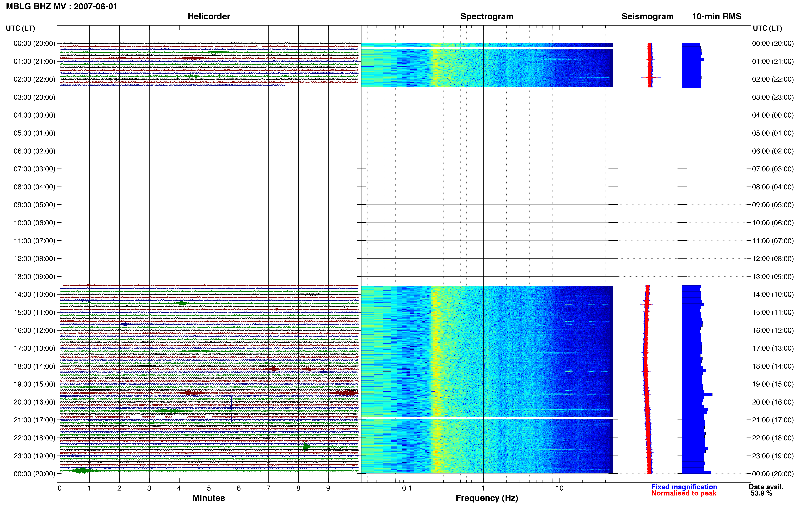
Task: Click the '0.1' tick on Frequency axis
Action: coord(407,488)
